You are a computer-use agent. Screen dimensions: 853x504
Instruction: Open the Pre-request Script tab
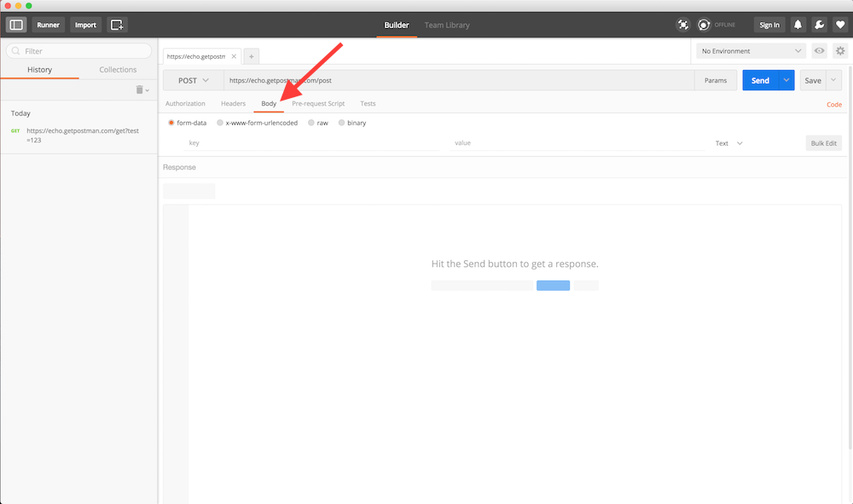[318, 103]
